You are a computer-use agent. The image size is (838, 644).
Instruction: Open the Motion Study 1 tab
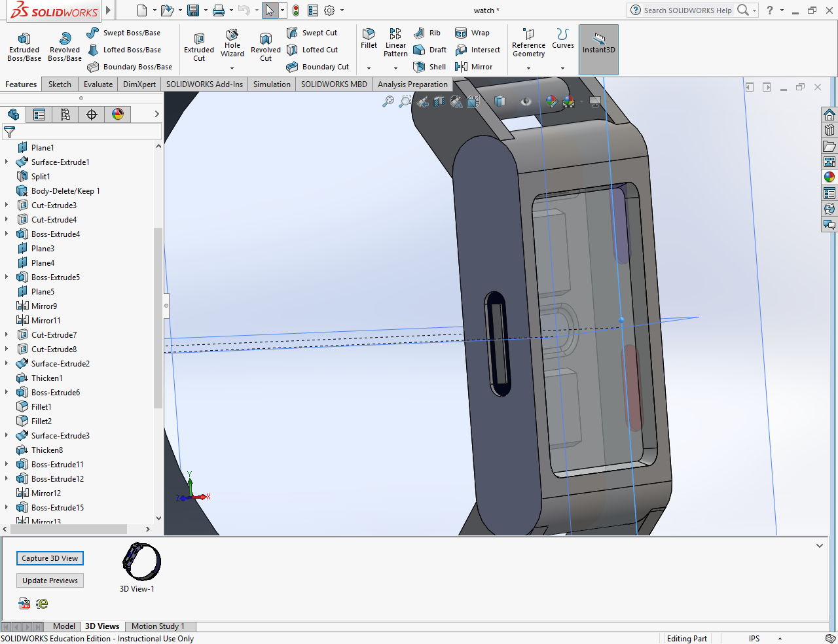point(158,626)
